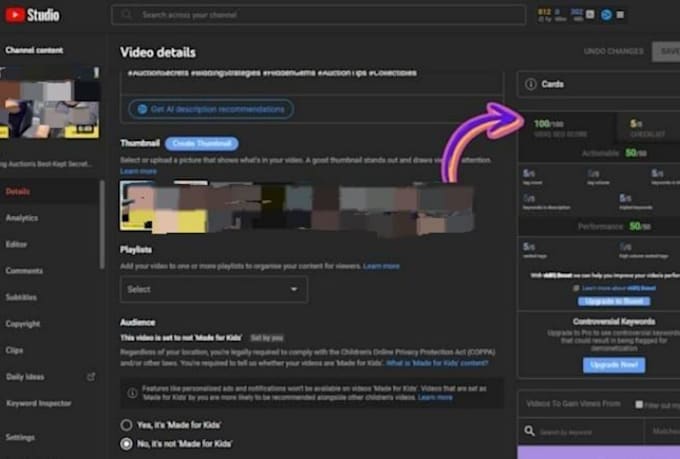This screenshot has height=459, width=680.
Task: Open Copyright in the left sidebar
Action: [x=23, y=324]
